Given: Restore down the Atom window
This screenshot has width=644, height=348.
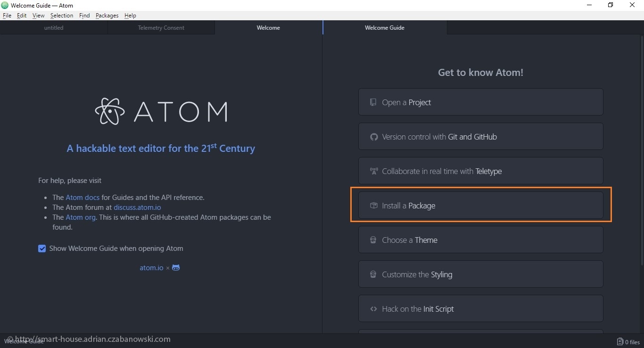Looking at the screenshot, I should pos(611,5).
